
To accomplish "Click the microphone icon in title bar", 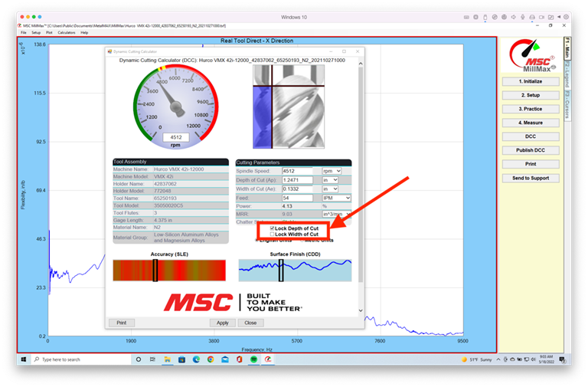I will coord(523,17).
